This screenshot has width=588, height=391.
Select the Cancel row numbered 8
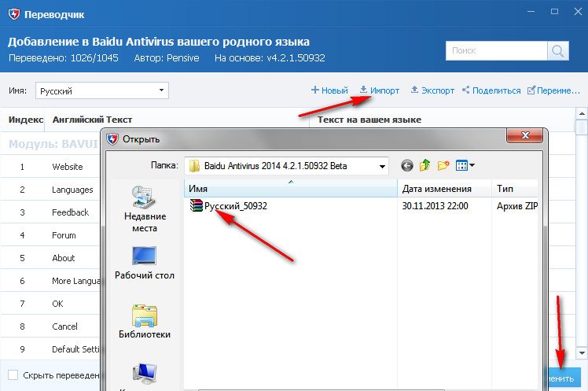pos(50,326)
